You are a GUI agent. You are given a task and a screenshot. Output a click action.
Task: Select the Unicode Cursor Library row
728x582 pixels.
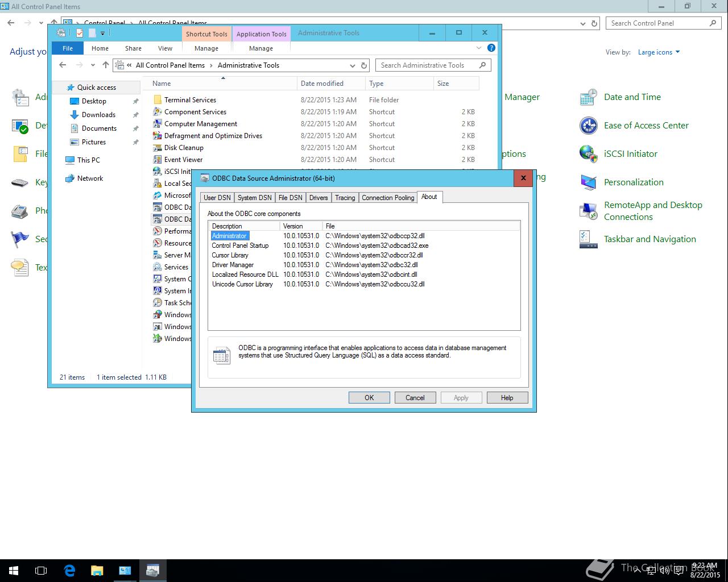click(x=364, y=284)
